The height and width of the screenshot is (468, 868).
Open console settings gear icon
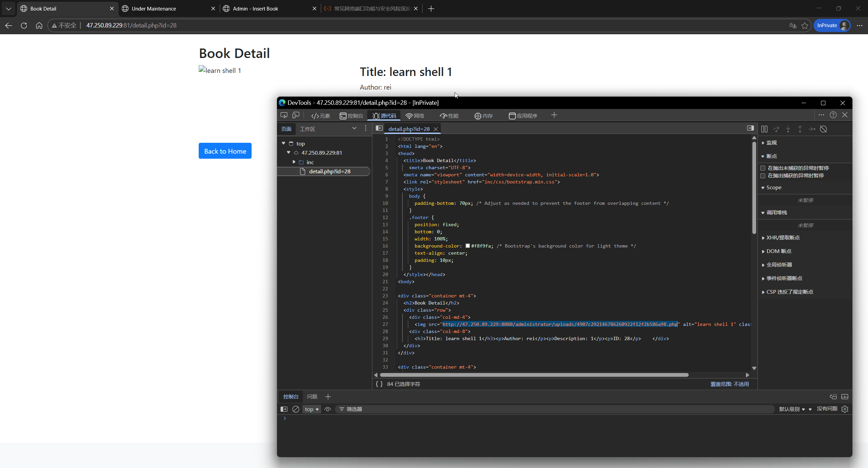pos(845,409)
